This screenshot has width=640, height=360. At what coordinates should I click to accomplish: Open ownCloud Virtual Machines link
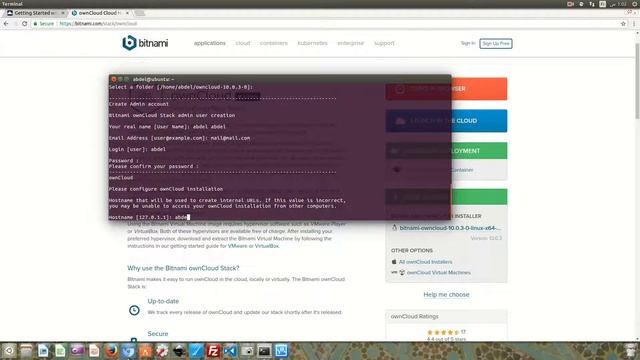pos(439,272)
